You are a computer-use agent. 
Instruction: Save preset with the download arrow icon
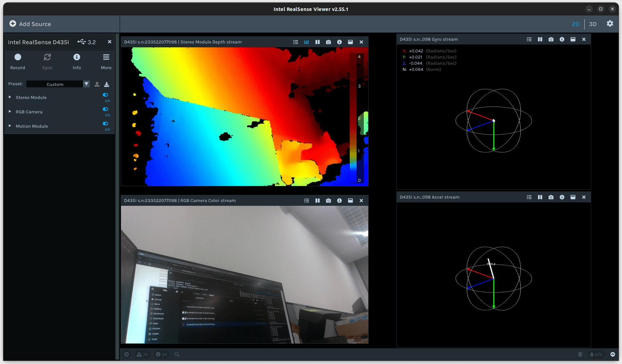pyautogui.click(x=107, y=84)
